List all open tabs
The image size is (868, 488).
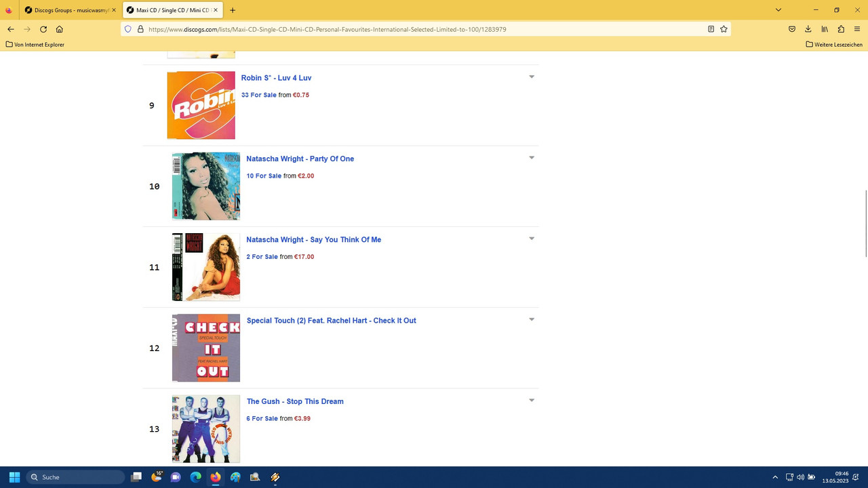[x=778, y=10]
